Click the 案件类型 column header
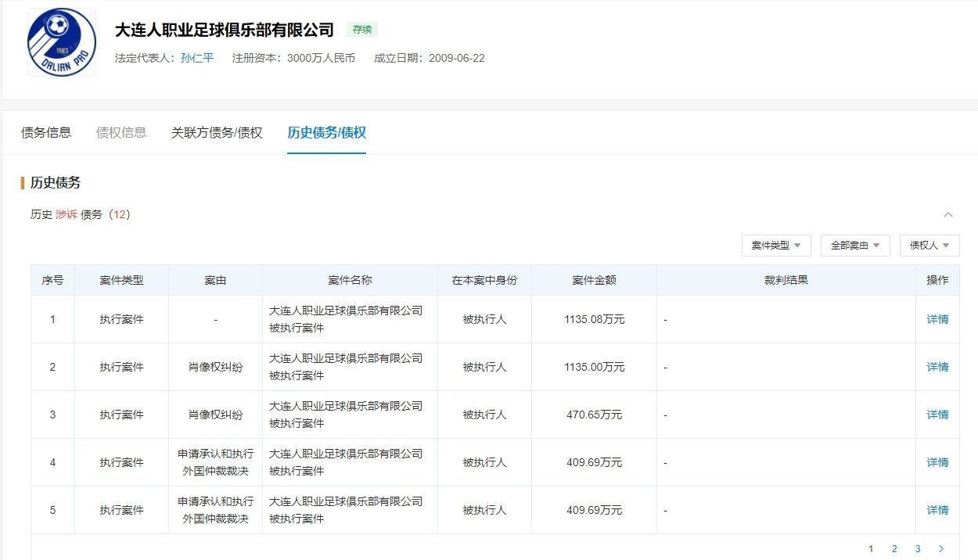978x560 pixels. click(x=121, y=280)
